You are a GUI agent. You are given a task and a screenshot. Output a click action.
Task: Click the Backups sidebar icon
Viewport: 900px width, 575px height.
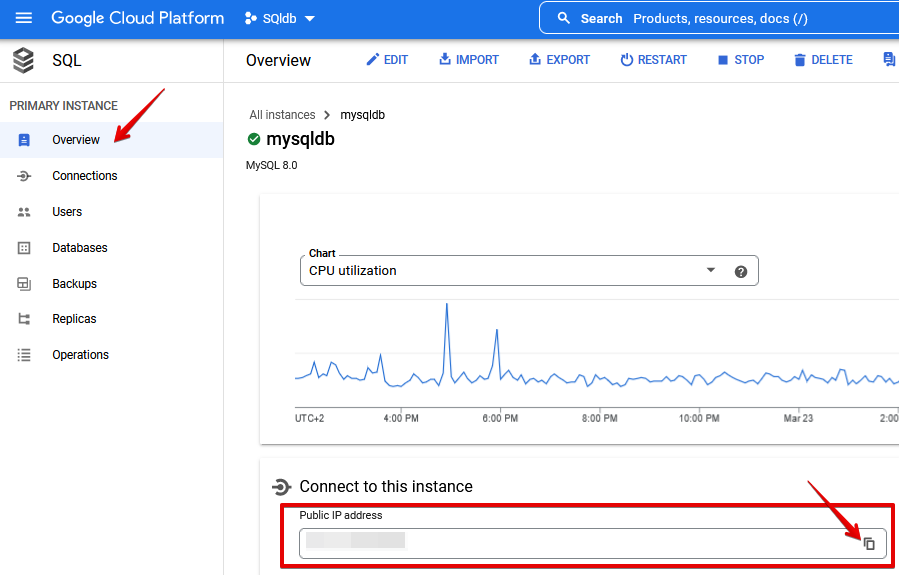[x=24, y=284]
